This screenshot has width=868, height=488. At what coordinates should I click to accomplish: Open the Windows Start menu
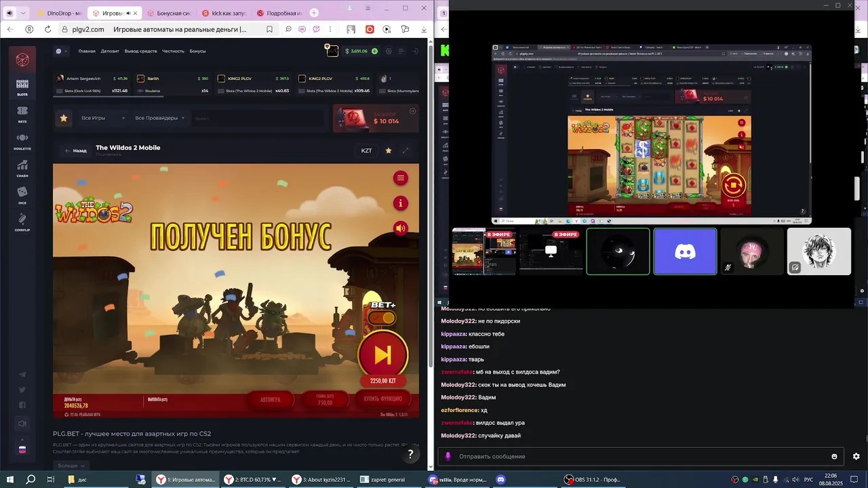click(x=10, y=479)
